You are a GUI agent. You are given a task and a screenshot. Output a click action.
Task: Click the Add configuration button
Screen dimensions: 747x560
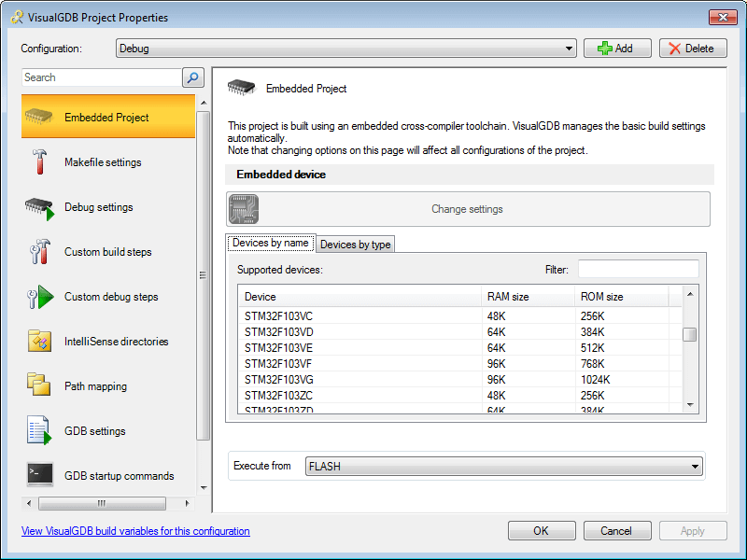click(x=616, y=48)
